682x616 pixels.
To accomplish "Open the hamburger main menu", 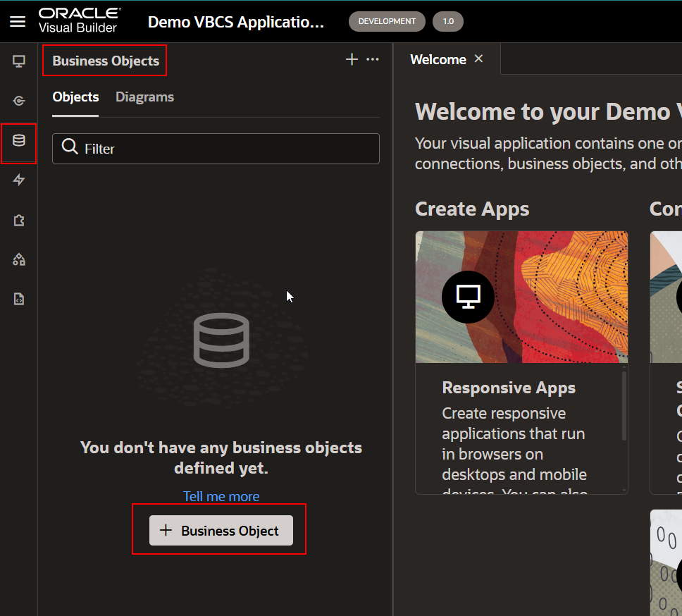I will pyautogui.click(x=18, y=21).
